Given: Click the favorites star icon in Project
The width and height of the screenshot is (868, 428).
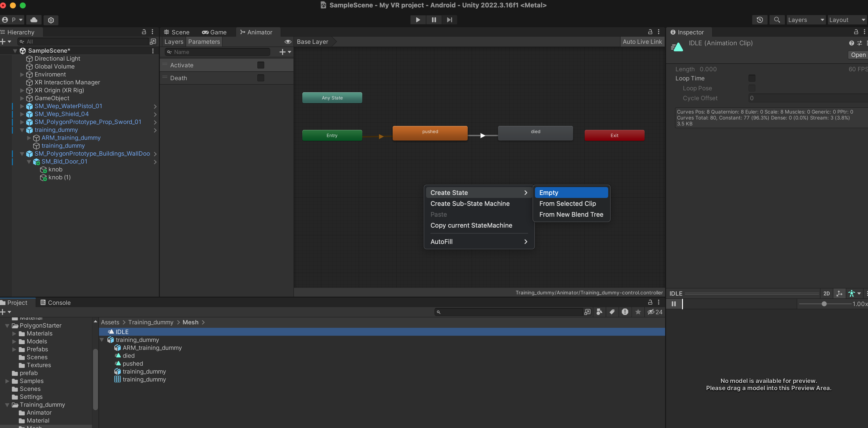Looking at the screenshot, I should click(x=638, y=312).
